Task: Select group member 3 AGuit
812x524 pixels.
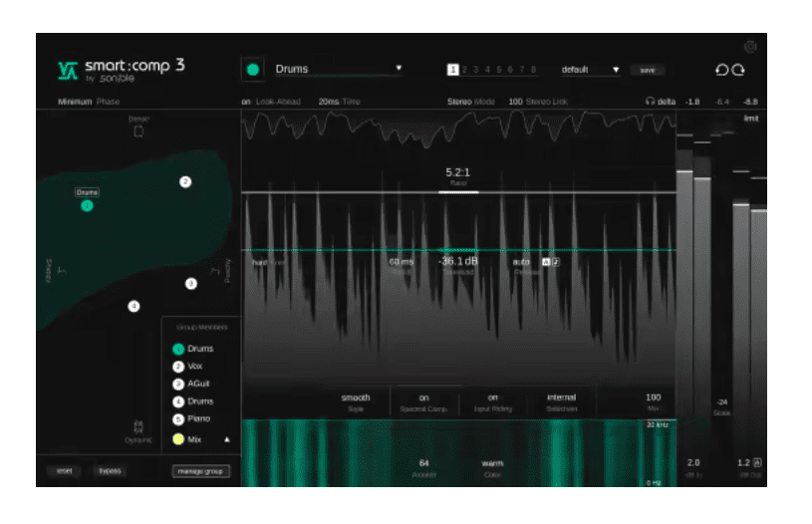Action: tap(191, 384)
